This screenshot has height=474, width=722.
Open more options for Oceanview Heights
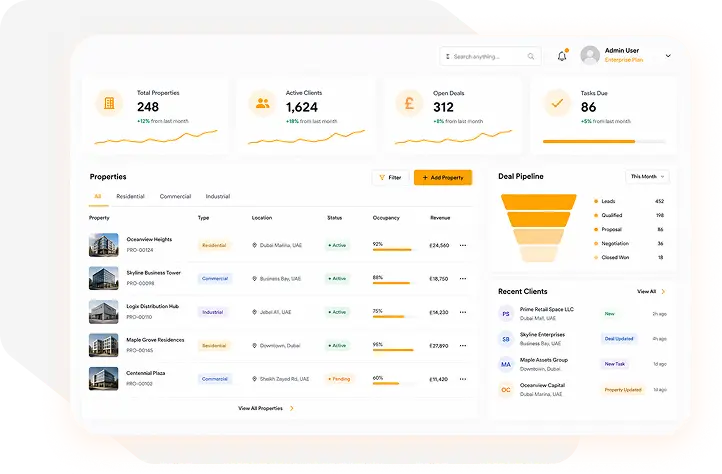coord(463,246)
